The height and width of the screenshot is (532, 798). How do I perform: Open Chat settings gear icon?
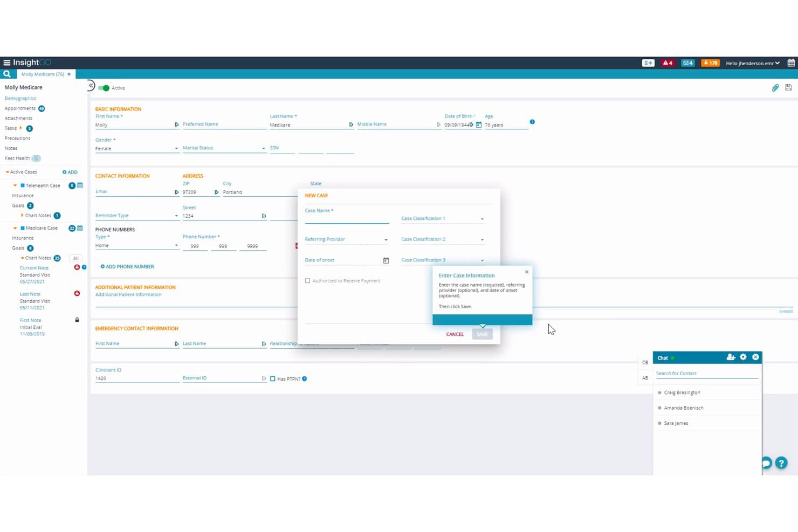pyautogui.click(x=743, y=357)
